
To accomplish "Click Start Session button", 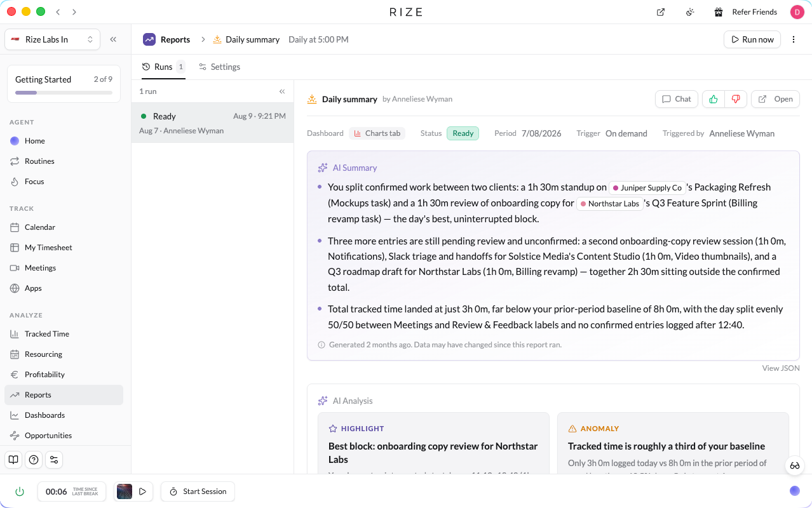I will (198, 491).
